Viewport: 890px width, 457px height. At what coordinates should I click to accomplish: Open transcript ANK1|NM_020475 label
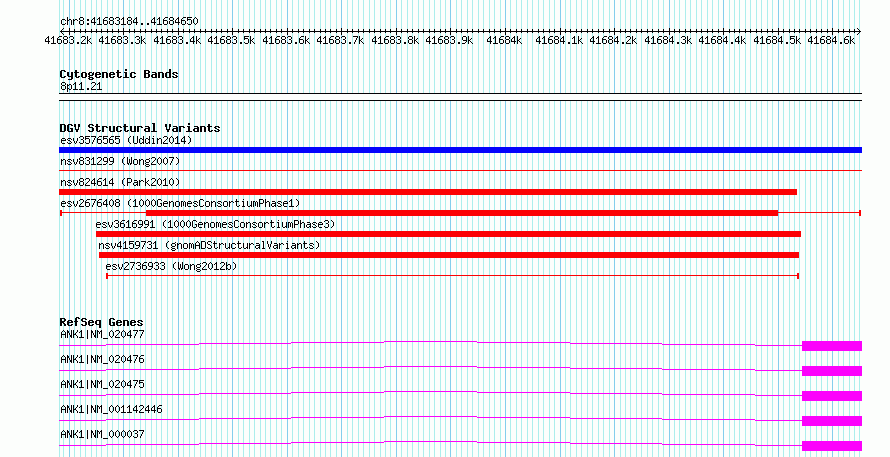click(x=102, y=384)
